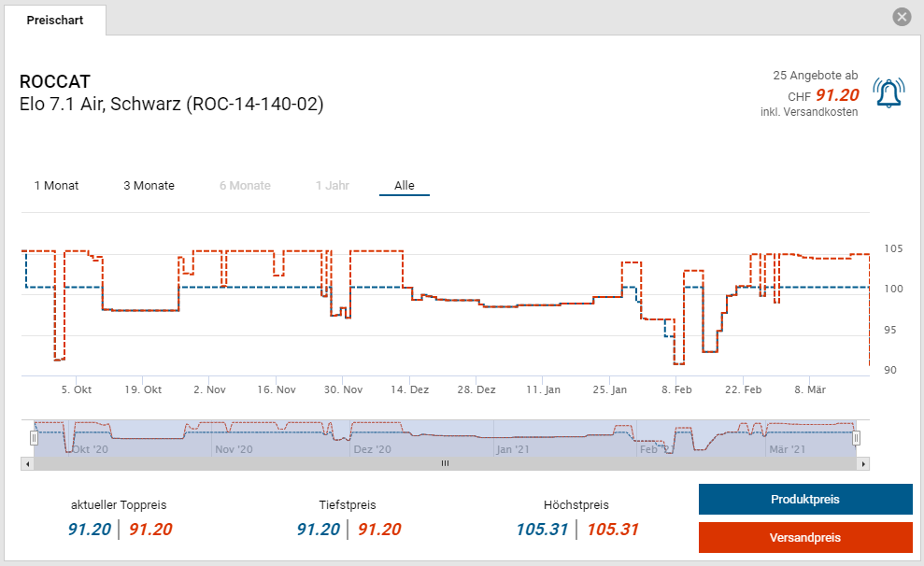Pick the 1 Jahr range option
Image resolution: width=924 pixels, height=566 pixels.
(333, 185)
